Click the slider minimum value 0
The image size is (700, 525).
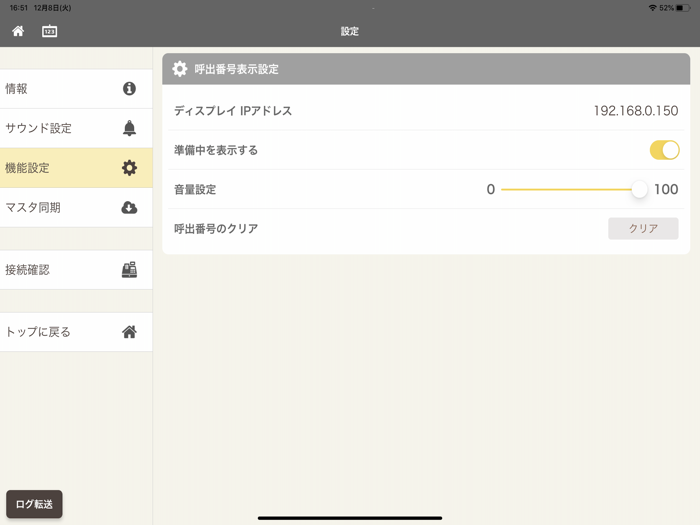491,189
